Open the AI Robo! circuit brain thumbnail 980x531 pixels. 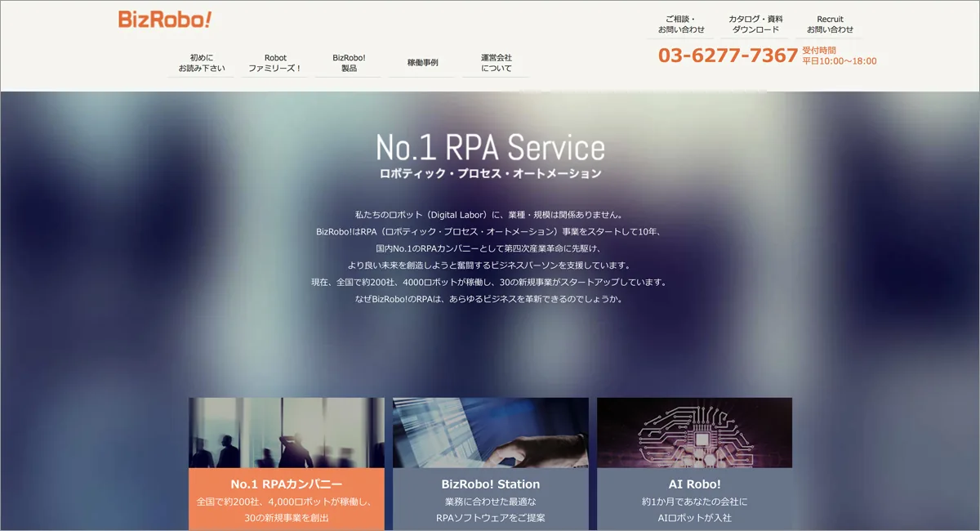[694, 433]
